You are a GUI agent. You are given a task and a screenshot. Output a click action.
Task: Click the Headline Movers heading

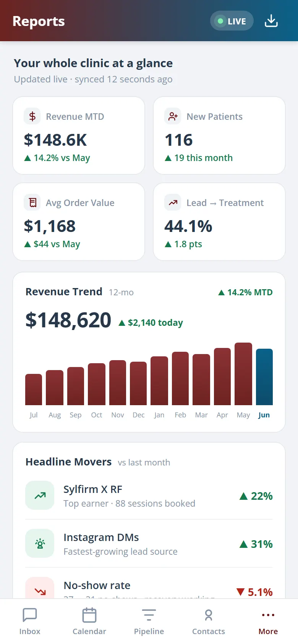[x=68, y=462]
